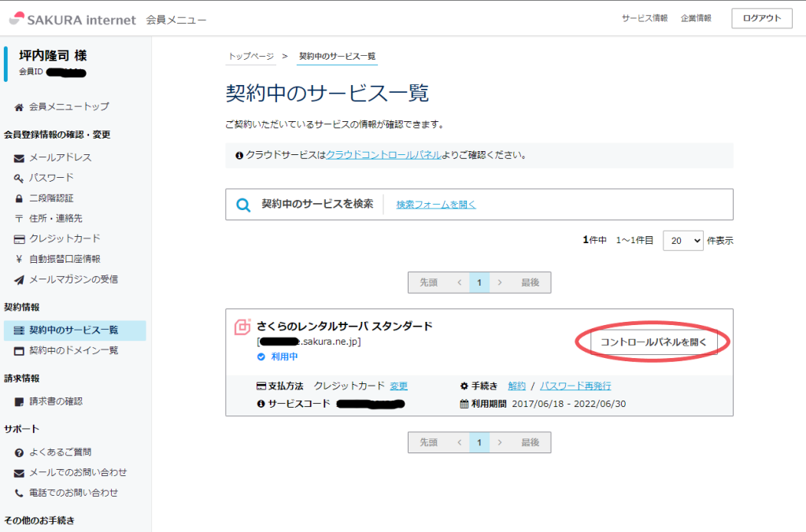Click the パスワード再発行 link
The image size is (806, 532).
click(575, 386)
